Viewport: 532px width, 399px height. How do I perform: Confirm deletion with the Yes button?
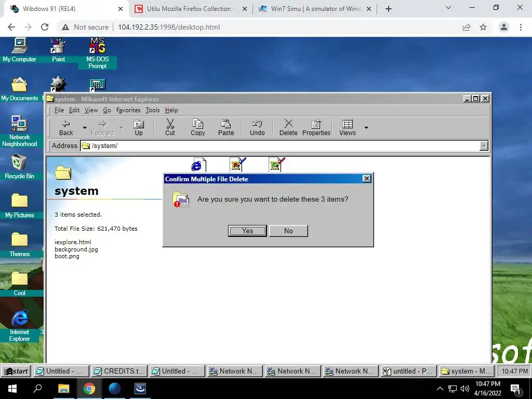click(247, 231)
